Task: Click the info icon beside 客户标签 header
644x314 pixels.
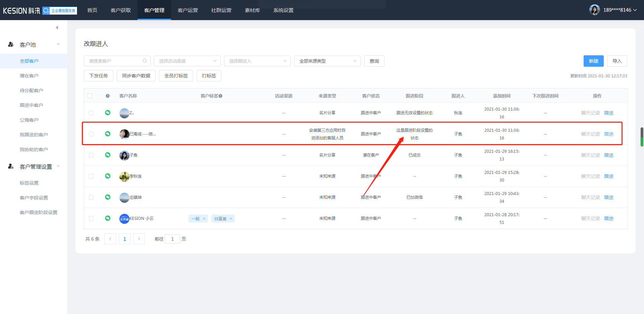Action: point(220,96)
